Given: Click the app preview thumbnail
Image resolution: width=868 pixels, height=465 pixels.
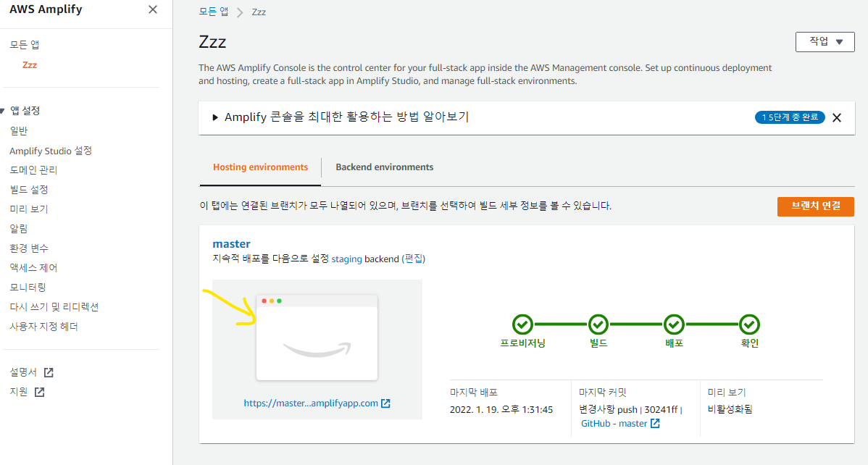Looking at the screenshot, I should tap(317, 337).
